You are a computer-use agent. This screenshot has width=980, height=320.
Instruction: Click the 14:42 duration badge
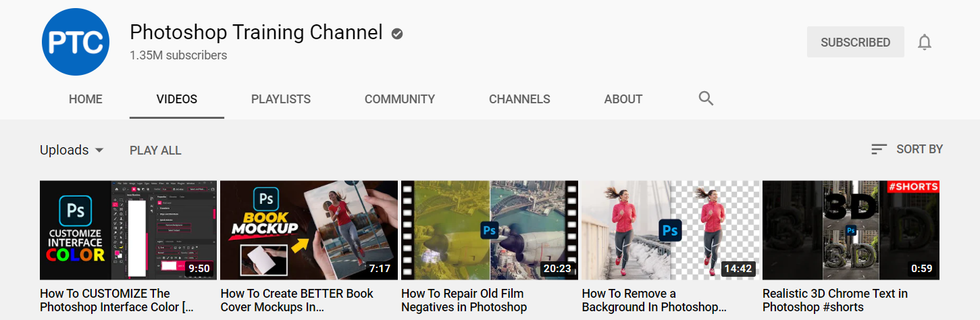pos(738,269)
